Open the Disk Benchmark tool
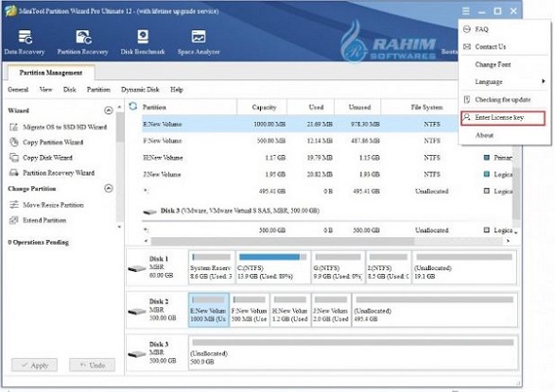555x392 pixels. click(x=143, y=43)
